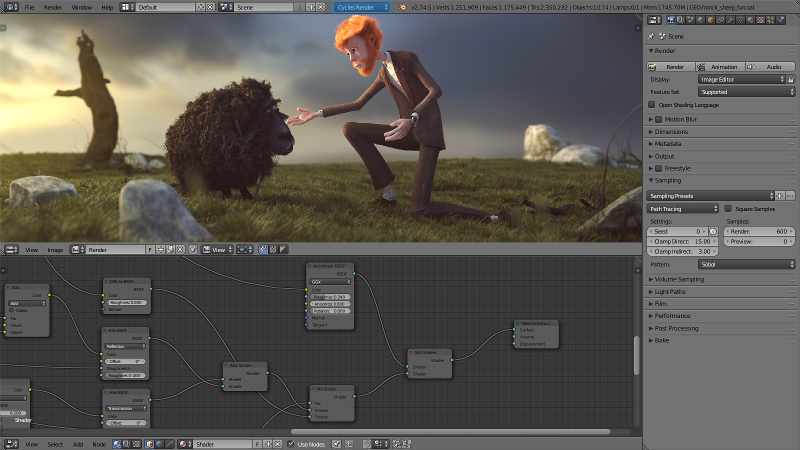800x450 pixels.
Task: Open the Texture properties tab (checkered icon)
Action: coord(761,20)
